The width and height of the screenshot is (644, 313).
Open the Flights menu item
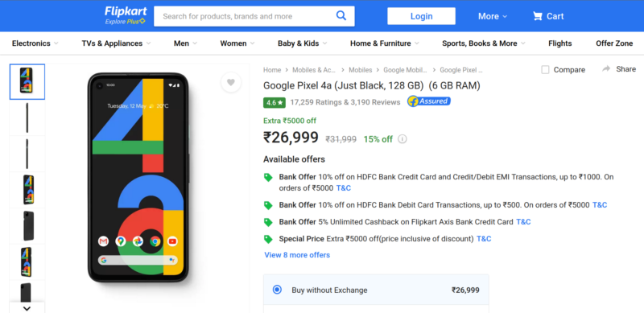pyautogui.click(x=559, y=43)
